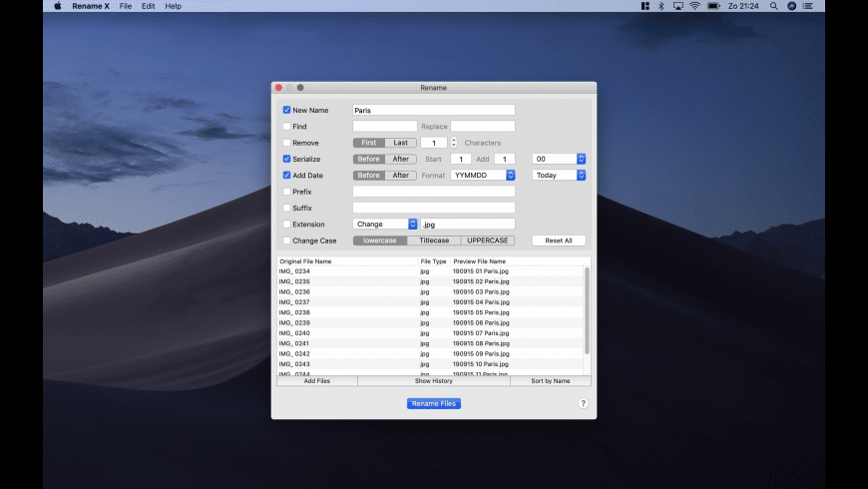Click the Serialize Add increment field
Image resolution: width=868 pixels, height=489 pixels.
504,159
